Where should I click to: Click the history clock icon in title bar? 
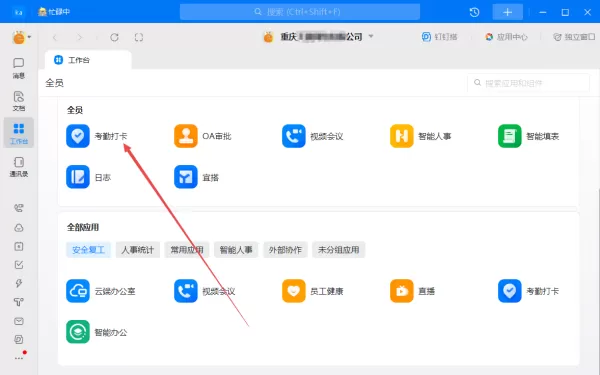point(474,12)
